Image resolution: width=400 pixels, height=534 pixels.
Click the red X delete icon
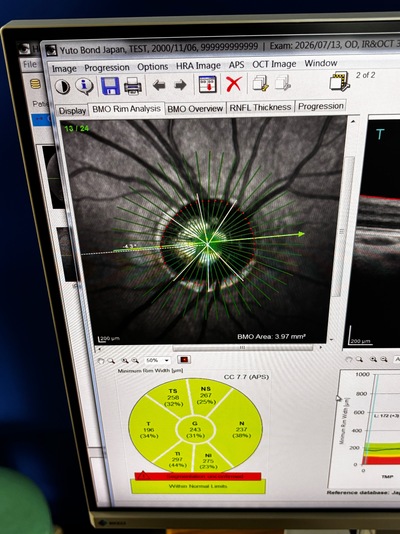point(234,84)
